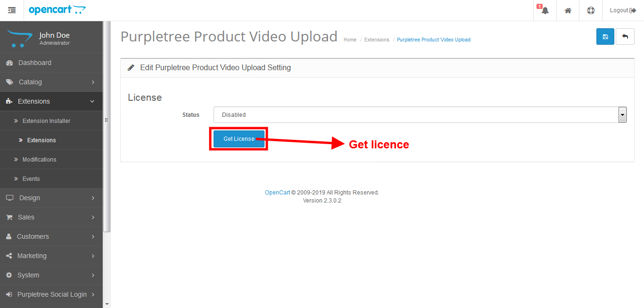Viewport: 644px width, 308px height.
Task: Click the sidebar resize grip handle
Action: click(x=107, y=120)
